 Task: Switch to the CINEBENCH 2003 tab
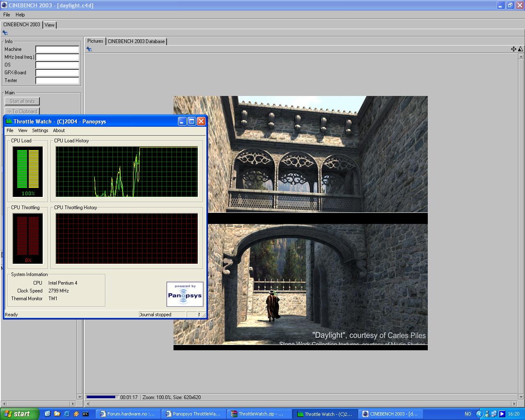(x=22, y=25)
